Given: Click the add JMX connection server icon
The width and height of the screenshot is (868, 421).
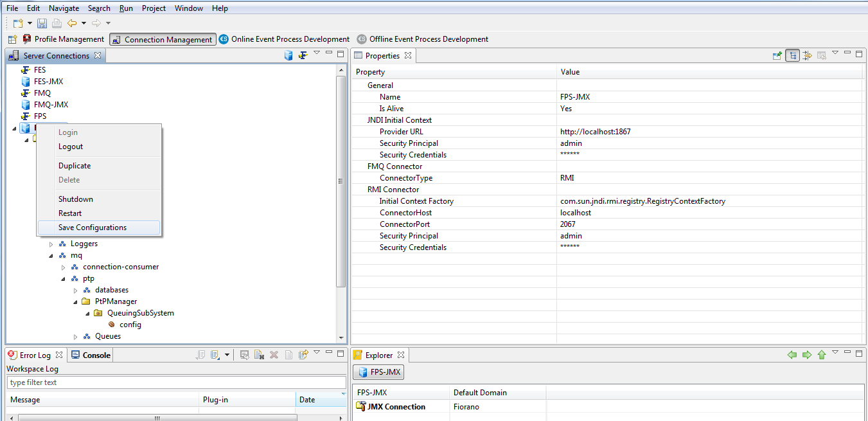Looking at the screenshot, I should tap(289, 56).
